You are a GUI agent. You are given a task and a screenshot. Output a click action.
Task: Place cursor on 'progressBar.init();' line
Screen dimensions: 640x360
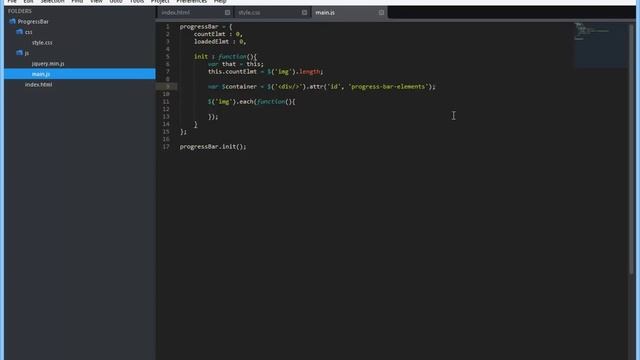[213, 147]
